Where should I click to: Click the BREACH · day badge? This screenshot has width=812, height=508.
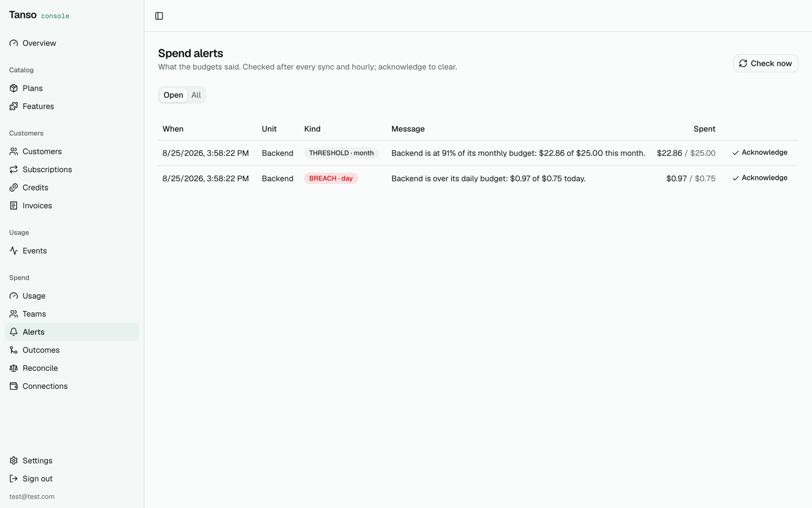click(x=331, y=178)
